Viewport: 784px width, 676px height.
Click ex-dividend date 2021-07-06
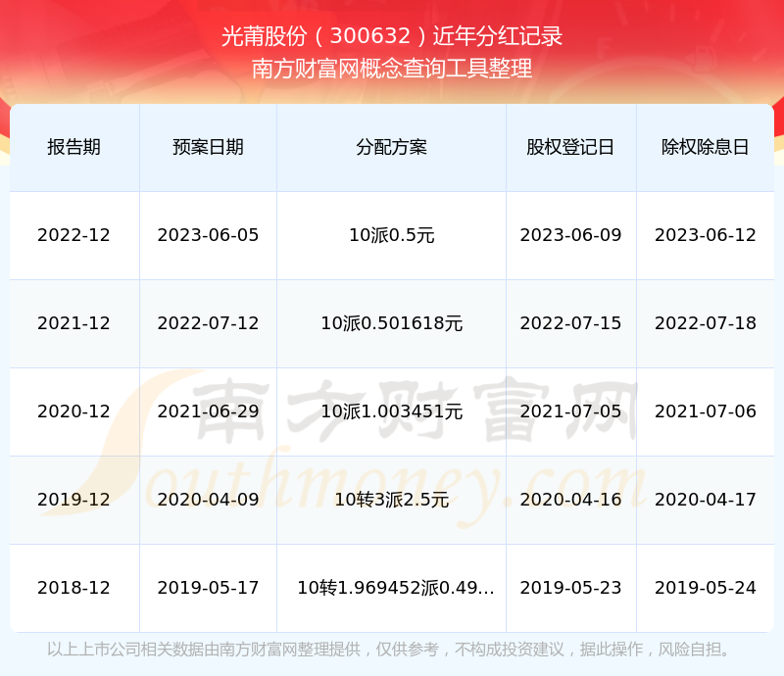[x=705, y=411]
